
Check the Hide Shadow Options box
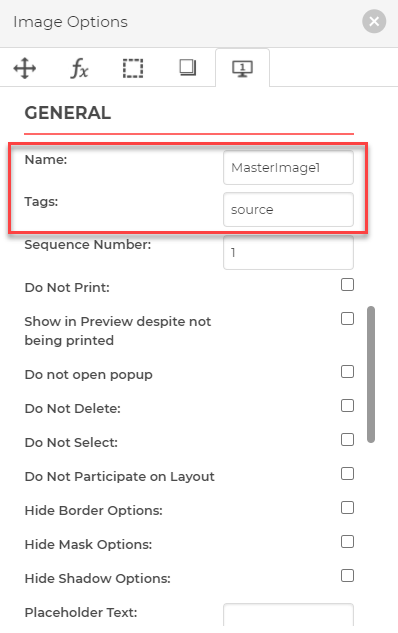tap(347, 575)
